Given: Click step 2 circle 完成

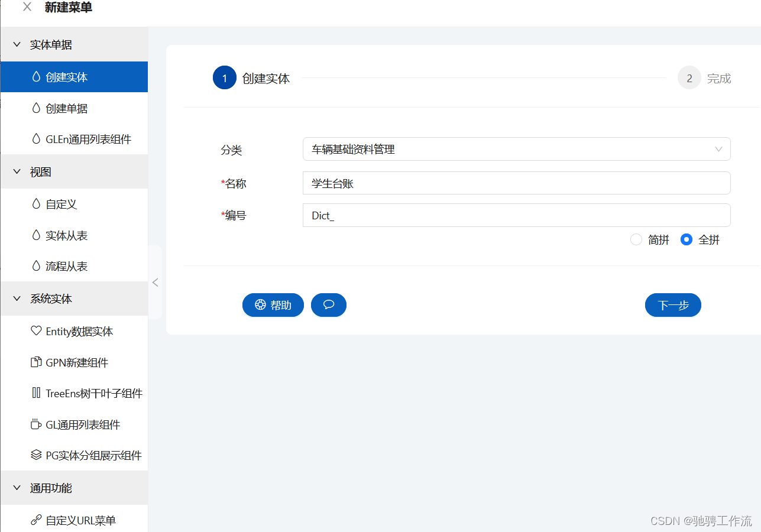Looking at the screenshot, I should coord(689,77).
